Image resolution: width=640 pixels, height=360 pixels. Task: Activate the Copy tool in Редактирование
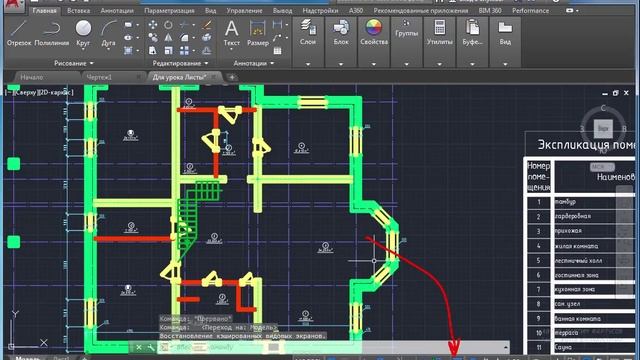(x=153, y=38)
